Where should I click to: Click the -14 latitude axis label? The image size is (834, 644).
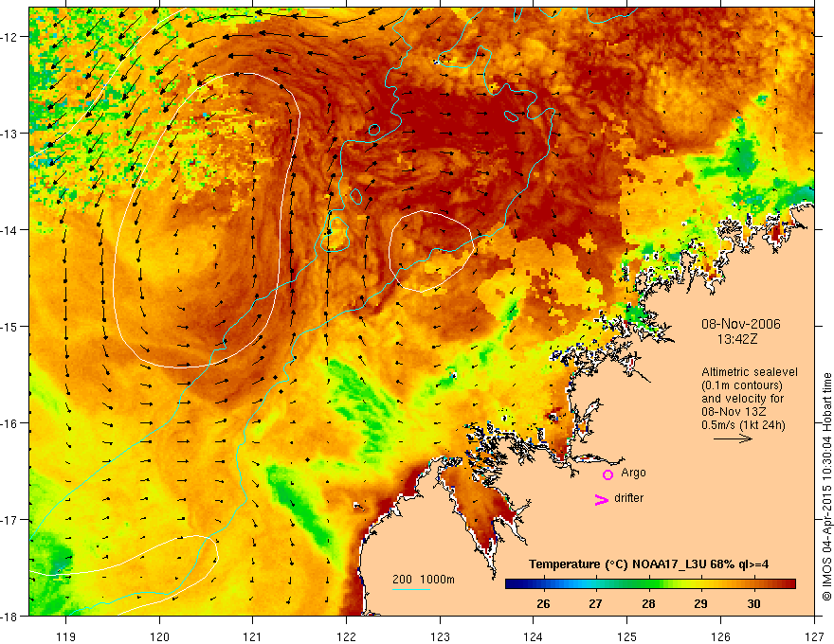point(10,230)
